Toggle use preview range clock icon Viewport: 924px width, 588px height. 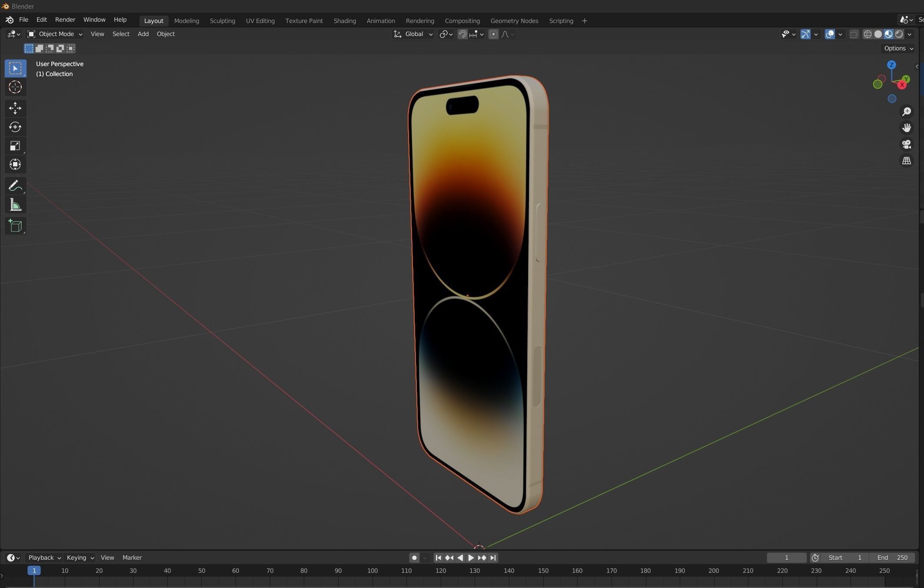point(815,558)
